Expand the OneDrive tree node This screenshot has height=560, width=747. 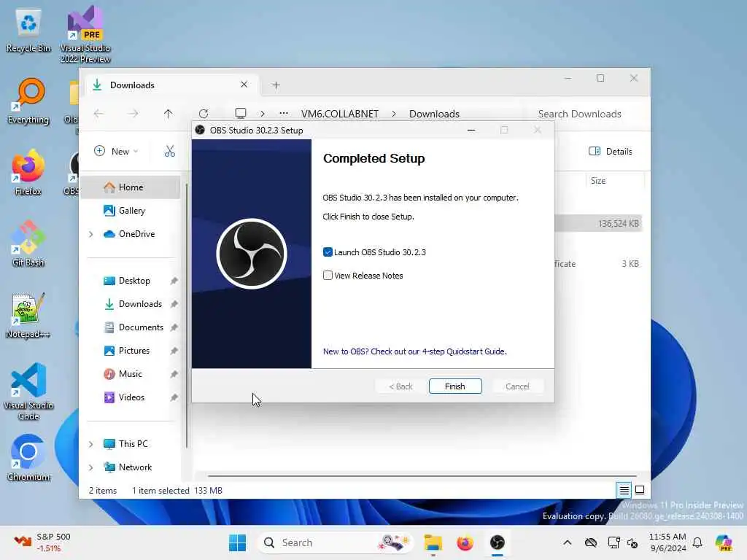click(91, 234)
